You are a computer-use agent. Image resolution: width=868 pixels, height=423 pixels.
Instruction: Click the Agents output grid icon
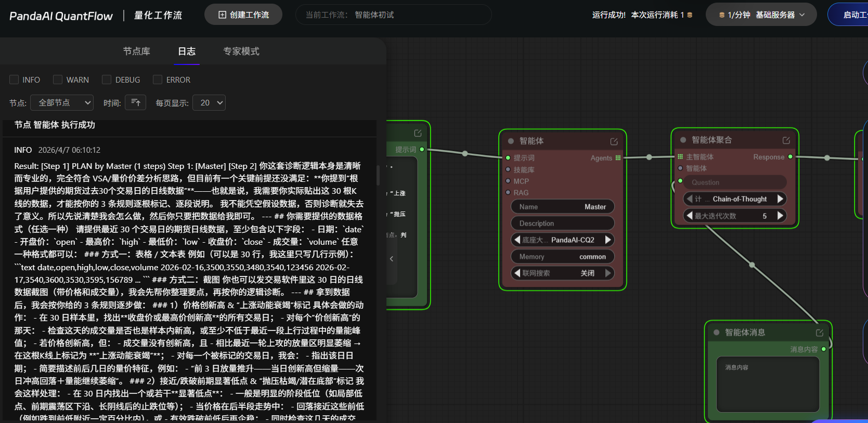[x=618, y=158]
